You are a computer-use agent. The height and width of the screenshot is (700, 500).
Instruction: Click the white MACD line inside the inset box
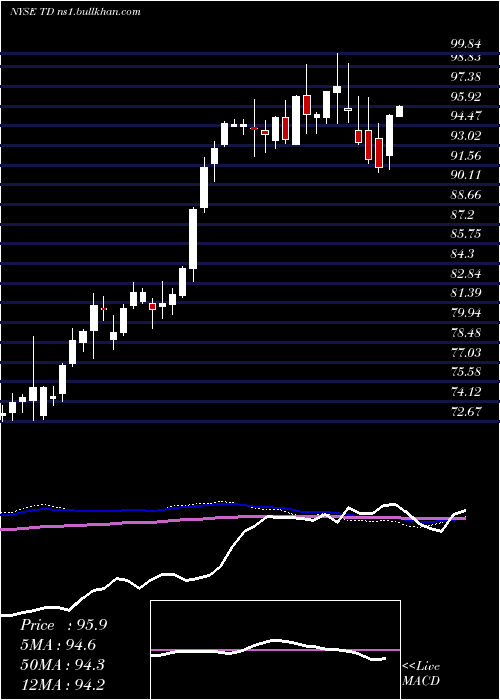(269, 650)
